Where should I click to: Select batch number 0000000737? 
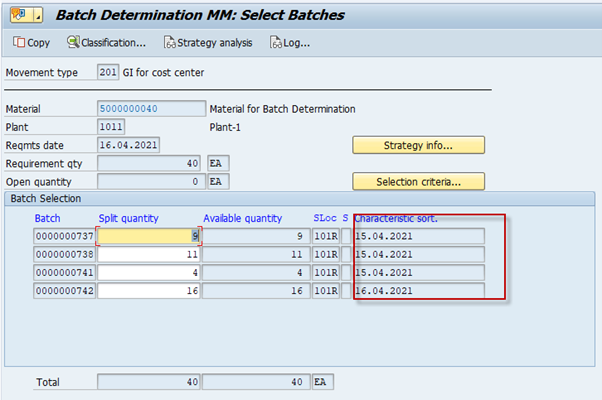pos(64,236)
